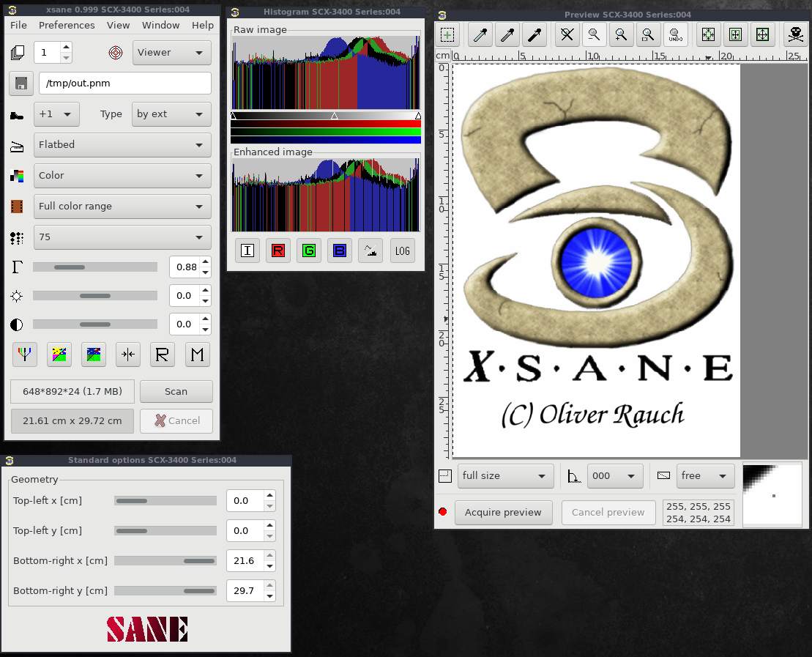Pick white point with the white pipette
Screen dimensions: 812x657
tap(480, 34)
